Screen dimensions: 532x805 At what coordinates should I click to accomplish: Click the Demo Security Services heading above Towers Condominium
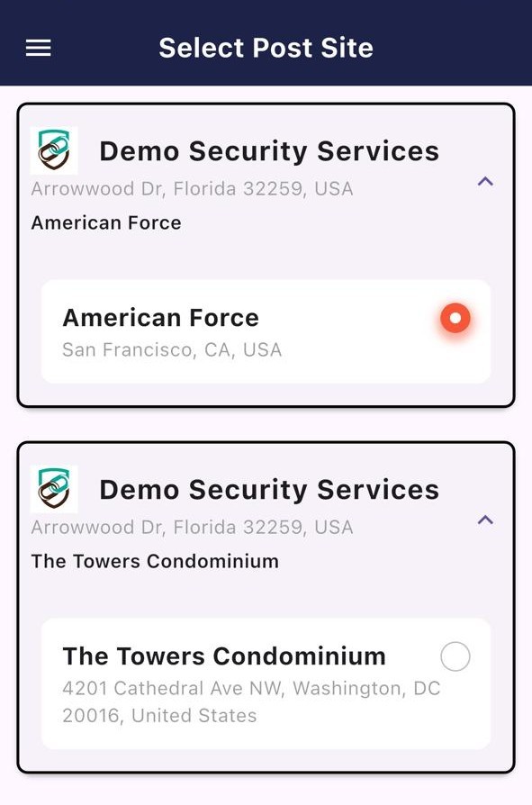click(269, 489)
